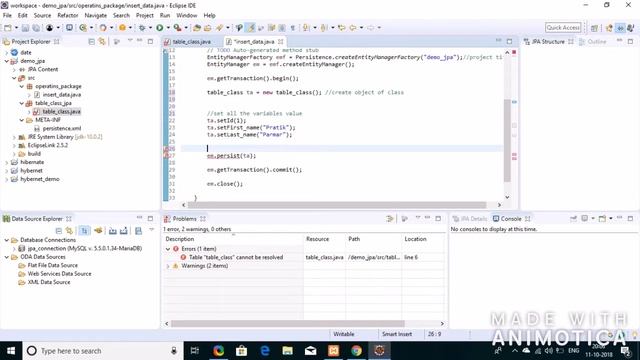Image resolution: width=640 pixels, height=360 pixels.
Task: Click the New file toolbar icon
Action: (7, 28)
